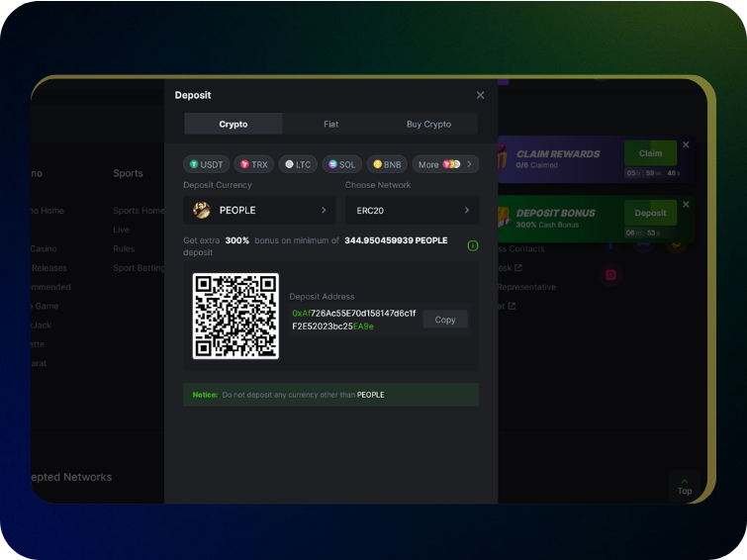
Task: Click the Sports footer heading
Action: (128, 173)
